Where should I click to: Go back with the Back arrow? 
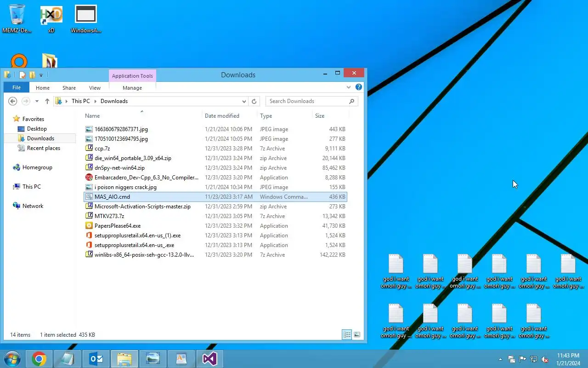click(13, 101)
